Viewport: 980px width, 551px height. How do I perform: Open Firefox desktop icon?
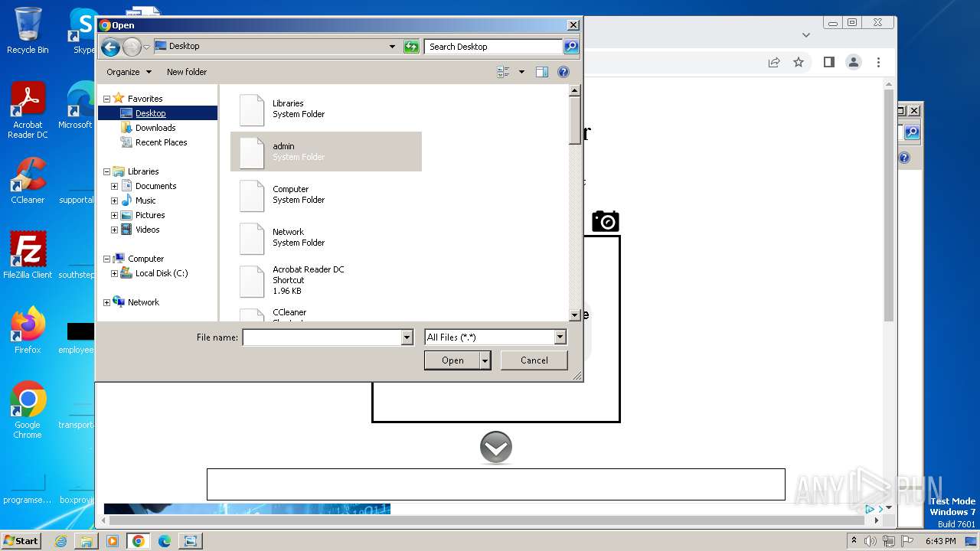(x=28, y=330)
